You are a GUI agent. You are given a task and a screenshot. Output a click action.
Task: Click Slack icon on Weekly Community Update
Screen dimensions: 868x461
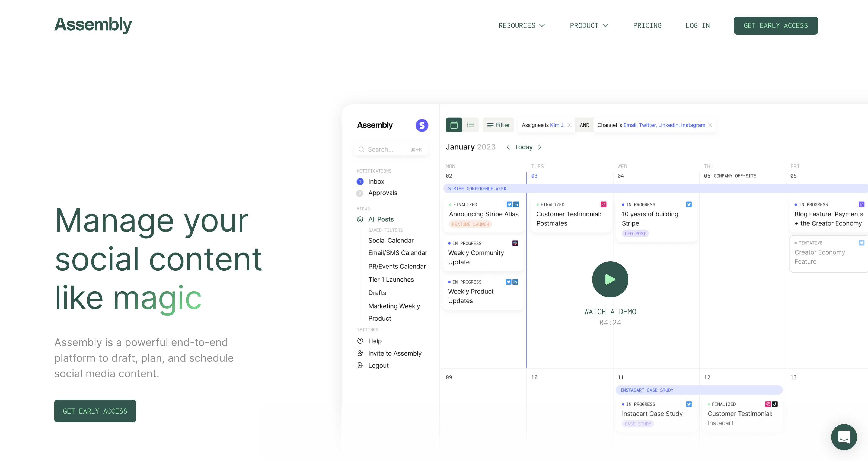(515, 243)
